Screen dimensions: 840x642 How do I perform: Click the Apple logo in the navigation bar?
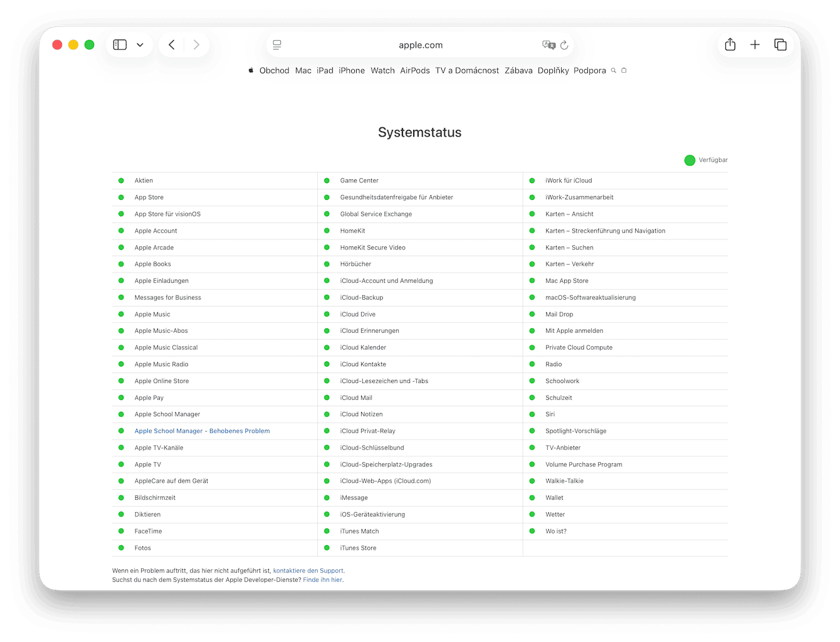click(250, 70)
